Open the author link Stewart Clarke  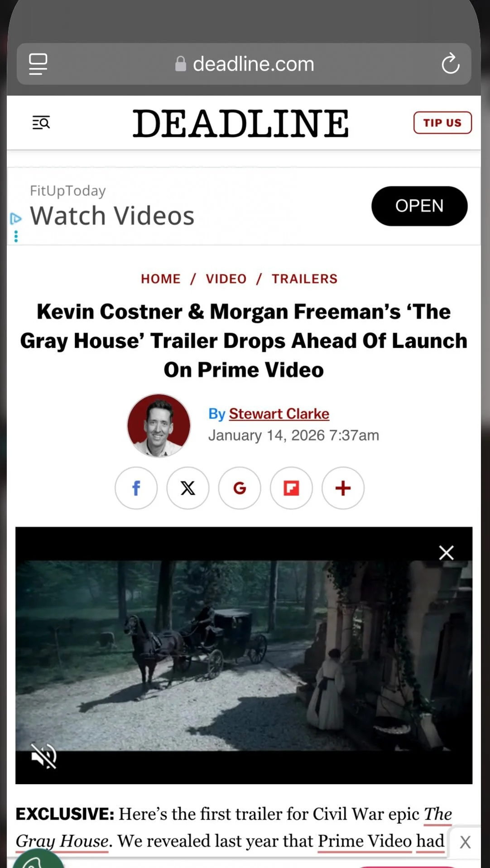pyautogui.click(x=279, y=414)
